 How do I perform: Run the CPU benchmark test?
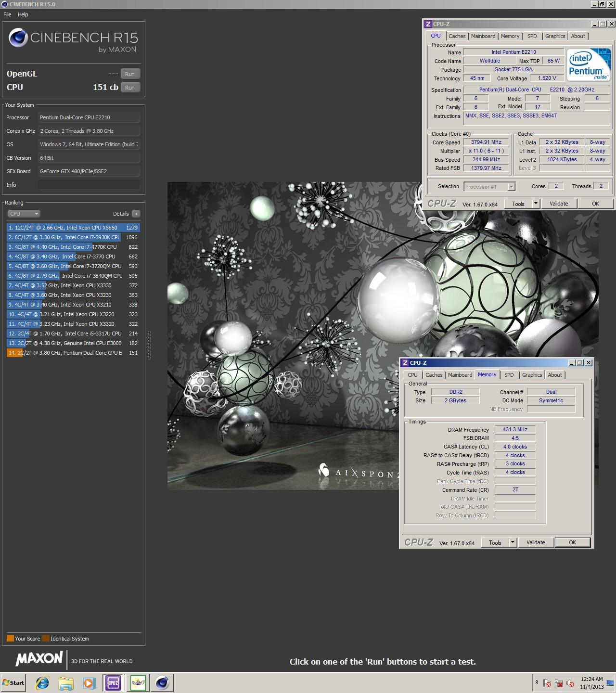click(130, 88)
